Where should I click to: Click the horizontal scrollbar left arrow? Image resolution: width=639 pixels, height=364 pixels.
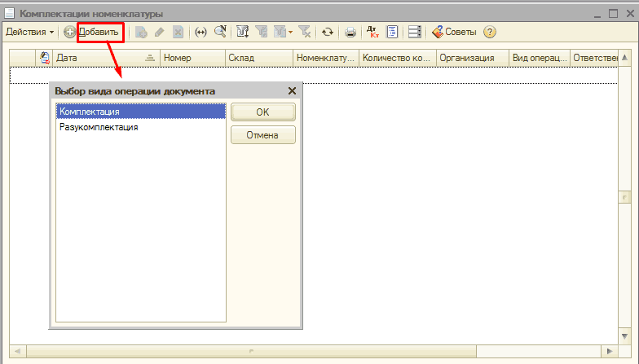[x=18, y=350]
